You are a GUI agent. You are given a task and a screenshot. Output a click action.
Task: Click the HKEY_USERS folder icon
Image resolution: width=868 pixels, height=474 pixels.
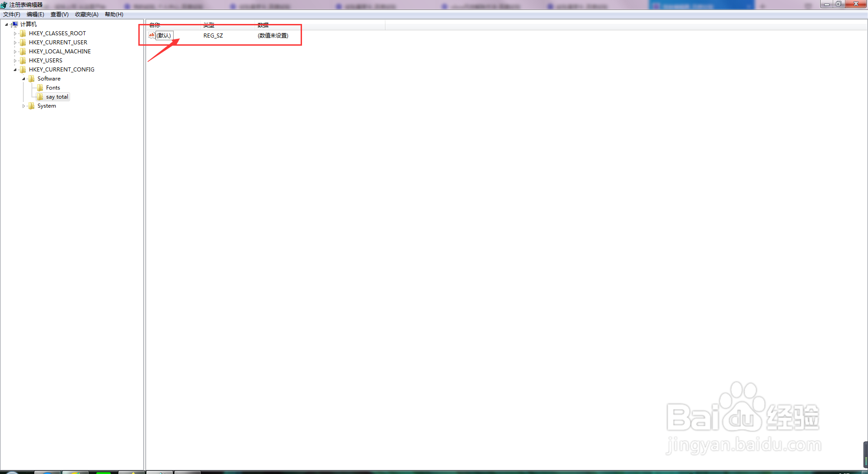23,61
